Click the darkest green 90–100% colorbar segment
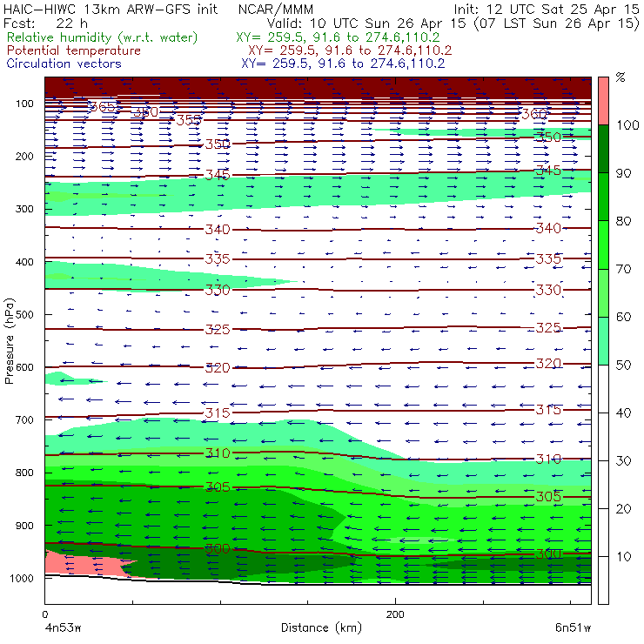Screen dimensions: 644x644 click(603, 149)
